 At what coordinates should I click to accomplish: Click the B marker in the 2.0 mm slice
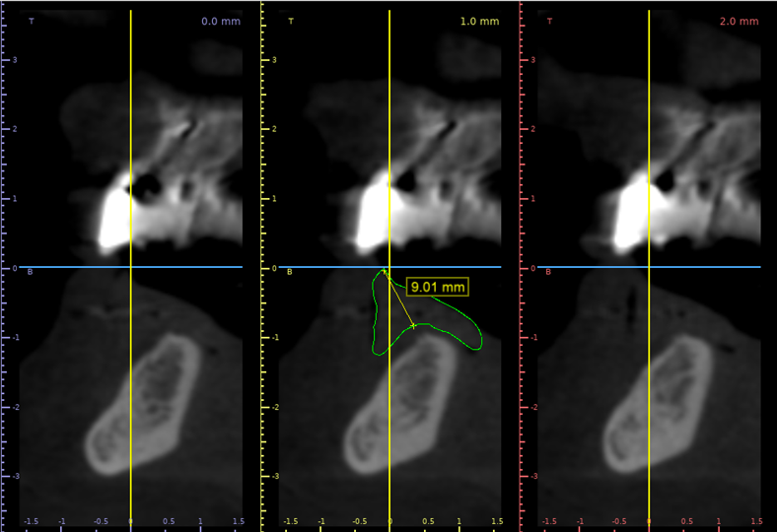[x=549, y=271]
